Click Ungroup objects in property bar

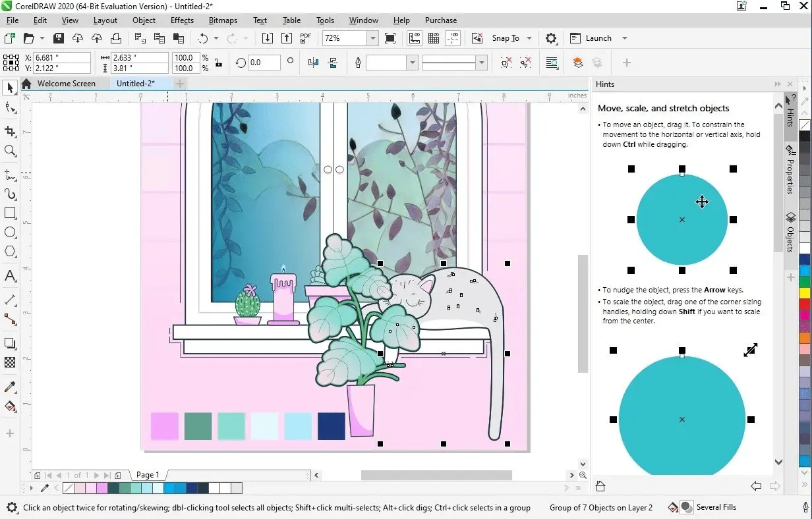click(x=506, y=63)
